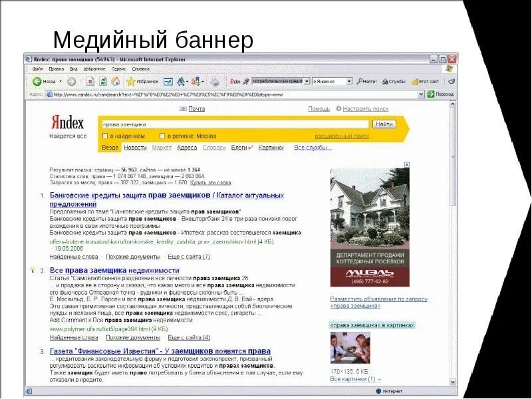The width and height of the screenshot is (532, 399).
Task: Click the vertical scrollbar down arrow
Action: pyautogui.click(x=453, y=382)
